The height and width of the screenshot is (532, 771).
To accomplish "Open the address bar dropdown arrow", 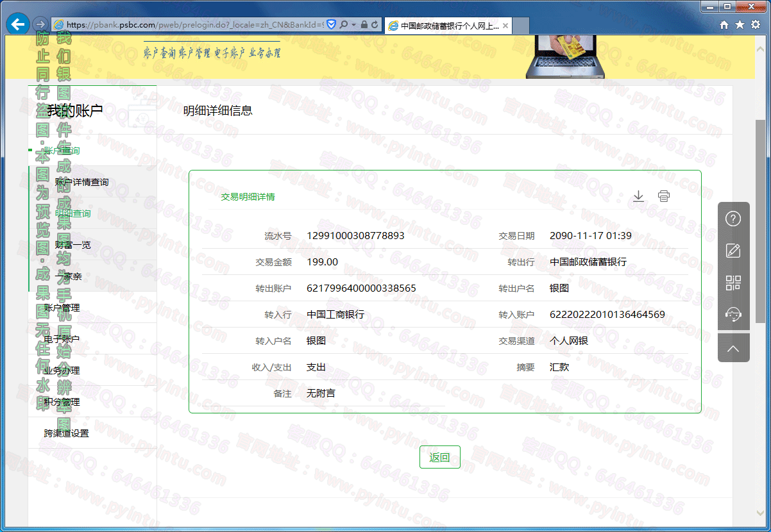I will [353, 24].
